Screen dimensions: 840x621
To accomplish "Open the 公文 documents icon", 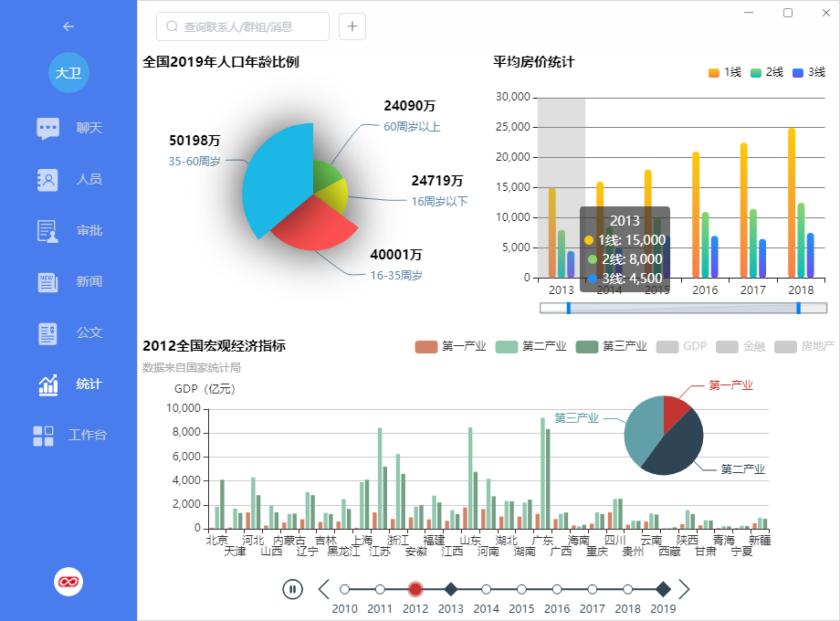I will pyautogui.click(x=48, y=333).
